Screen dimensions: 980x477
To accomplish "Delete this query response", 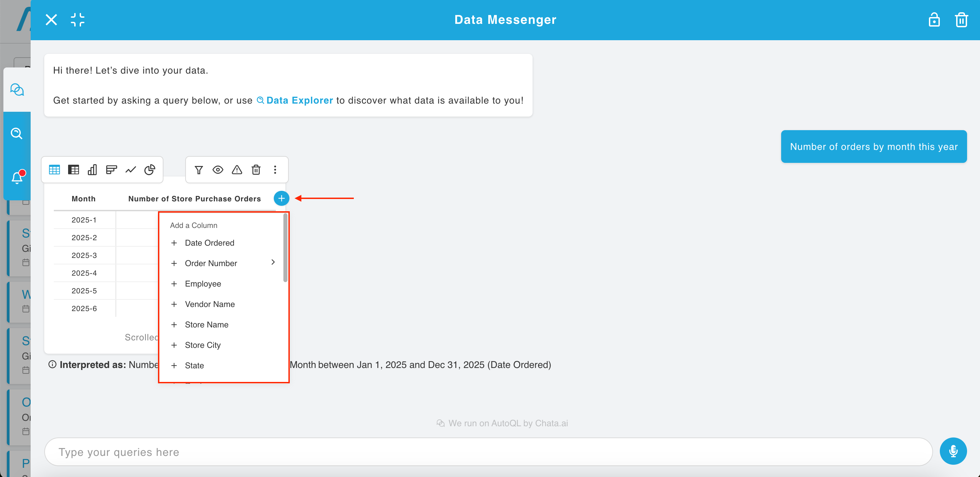I will (256, 170).
